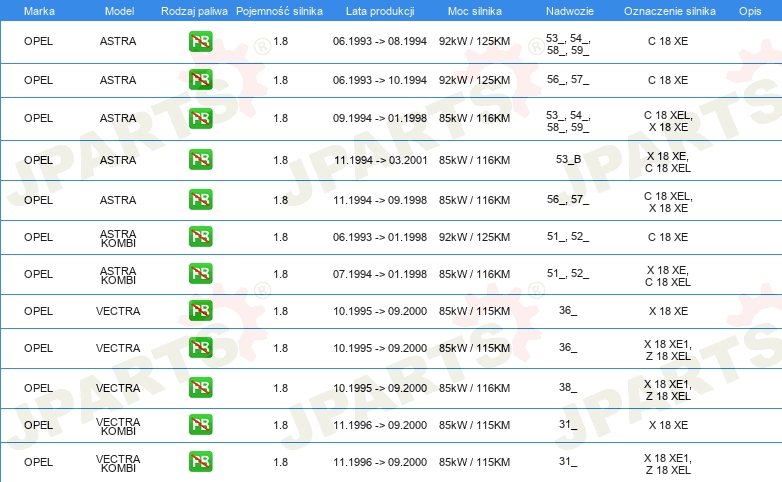Click the petrol icon for Astra Kombi 92kW

pyautogui.click(x=200, y=237)
